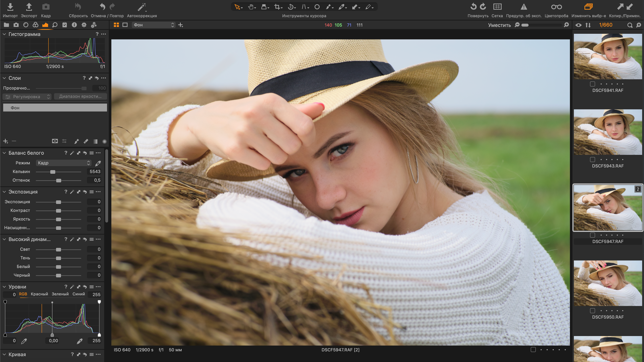Screen dimensions: 644x362
Task: Collapse the Слои panel
Action: (4, 78)
